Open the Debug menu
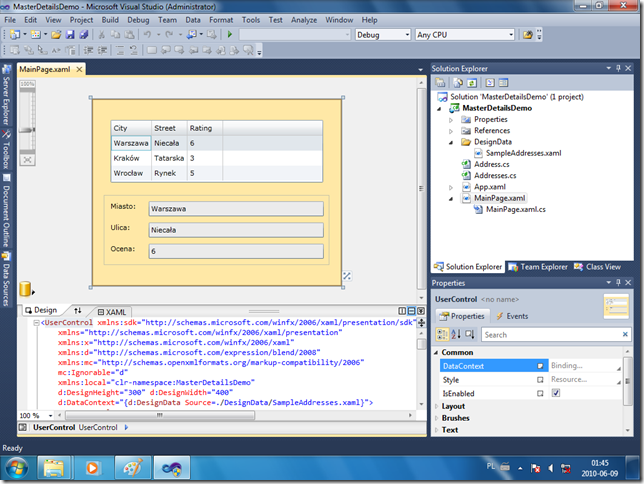This screenshot has width=644, height=484. 138,20
